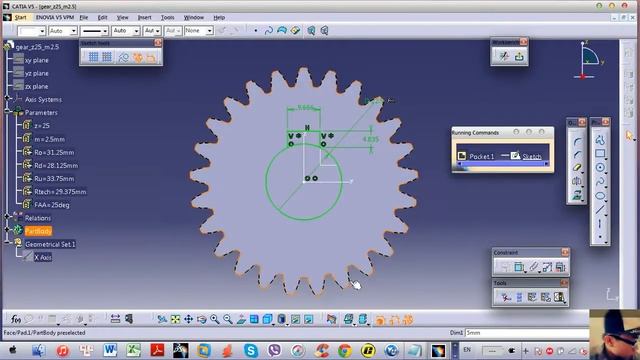The width and height of the screenshot is (640, 360).
Task: Click the sketcher icon left of Exit Workbench
Action: [504, 56]
